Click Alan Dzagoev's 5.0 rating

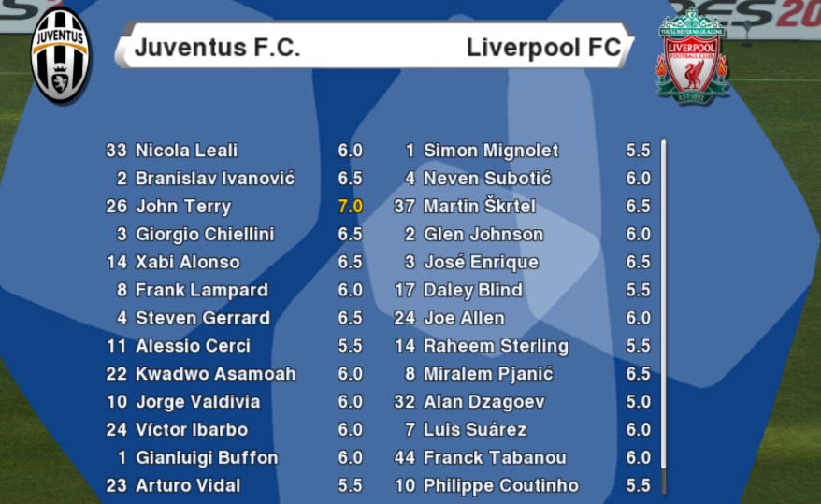pos(639,402)
